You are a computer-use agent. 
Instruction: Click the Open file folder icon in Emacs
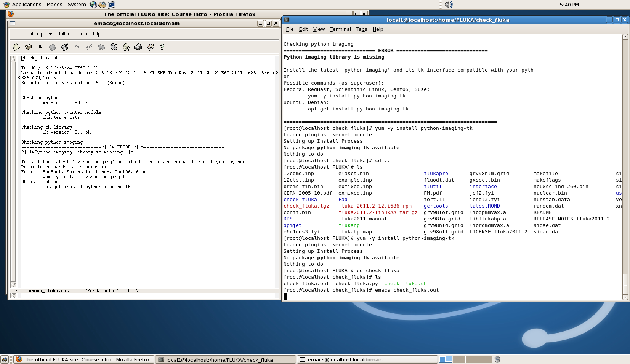pyautogui.click(x=28, y=47)
